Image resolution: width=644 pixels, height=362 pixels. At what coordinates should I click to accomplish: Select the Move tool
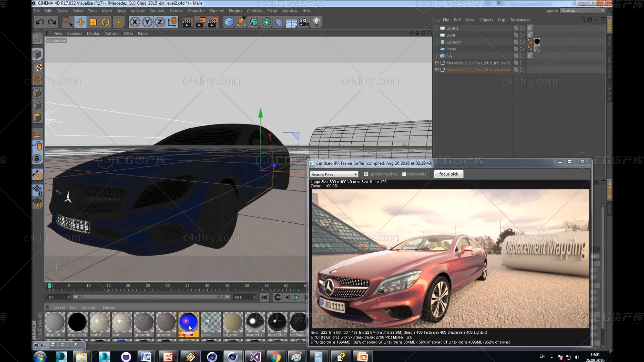coord(80,22)
